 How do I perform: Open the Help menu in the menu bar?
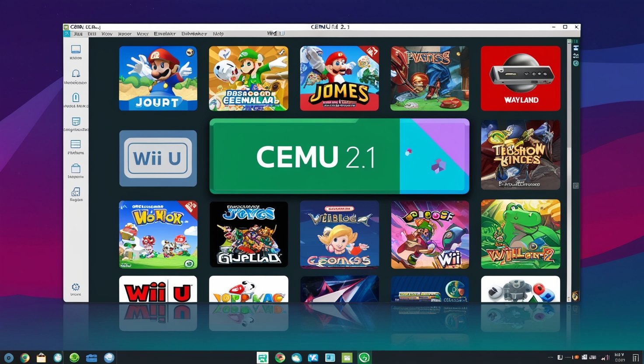[218, 34]
